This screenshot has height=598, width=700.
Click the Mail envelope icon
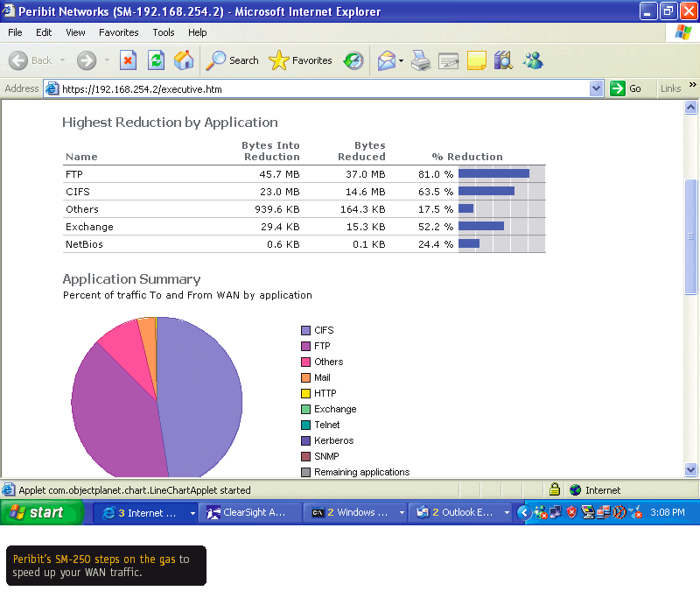tap(387, 60)
